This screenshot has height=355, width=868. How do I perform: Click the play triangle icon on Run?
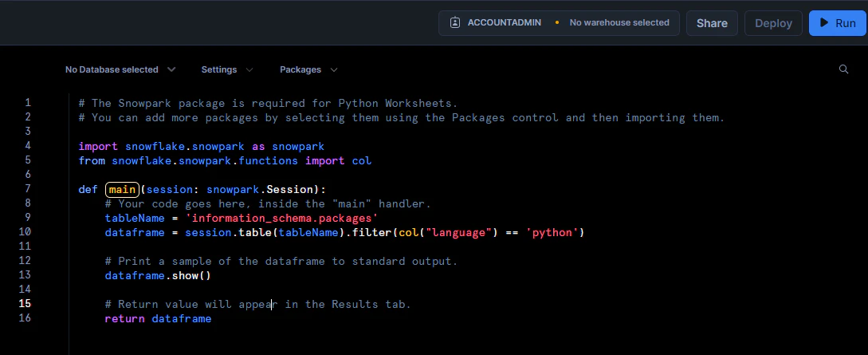click(x=825, y=23)
